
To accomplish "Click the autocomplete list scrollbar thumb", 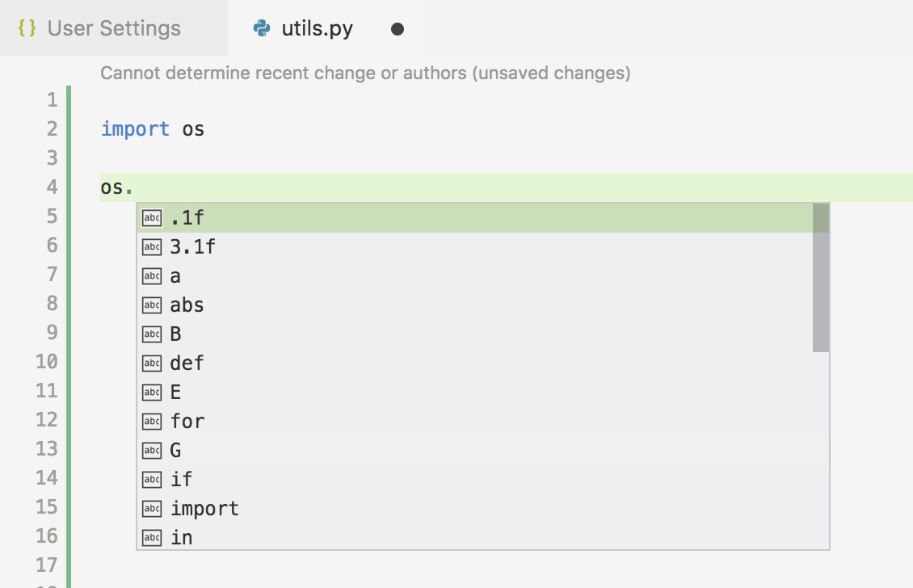I will click(821, 275).
